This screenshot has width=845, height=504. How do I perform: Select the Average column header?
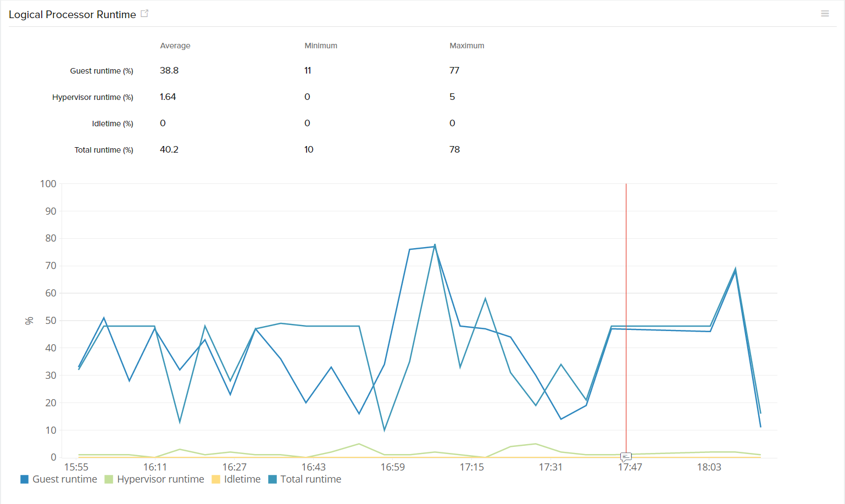[175, 46]
